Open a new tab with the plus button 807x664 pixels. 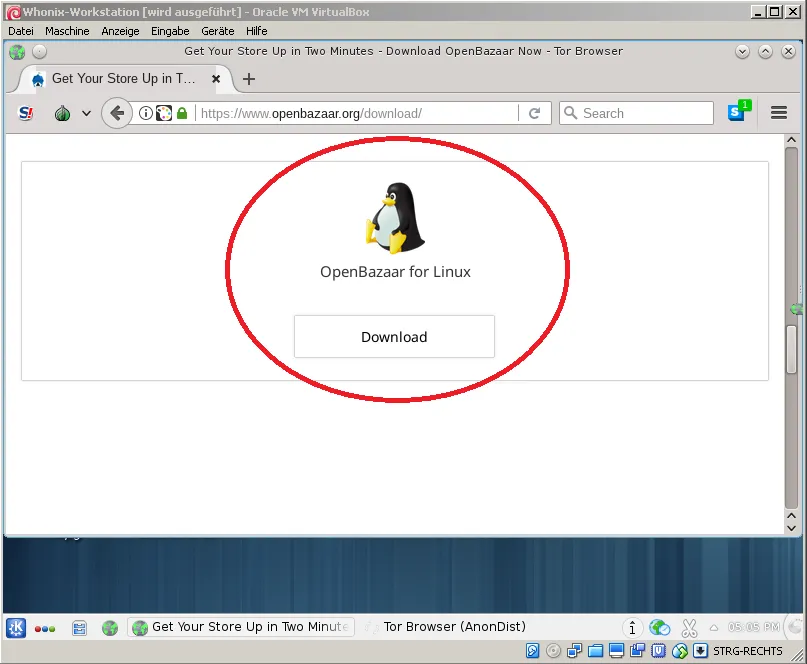249,79
